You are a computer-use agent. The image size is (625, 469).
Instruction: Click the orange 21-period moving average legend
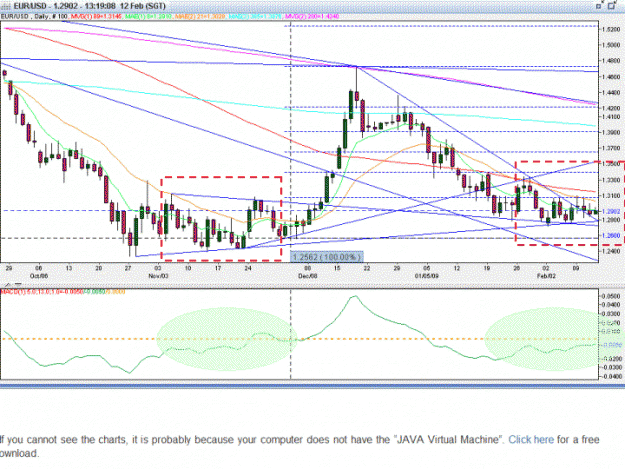pyautogui.click(x=200, y=16)
